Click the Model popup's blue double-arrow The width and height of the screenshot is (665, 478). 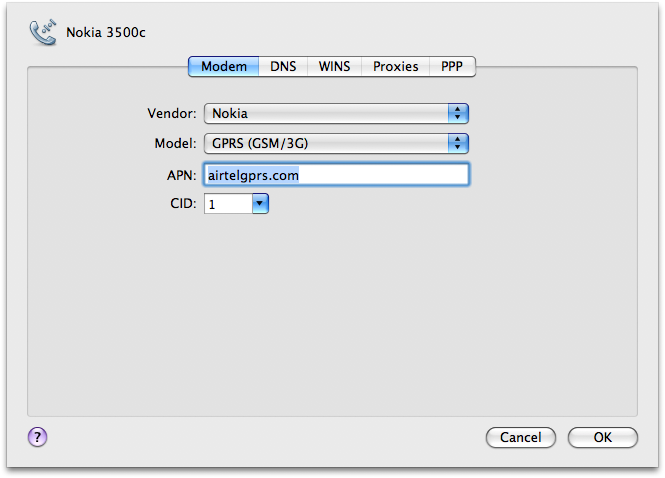pyautogui.click(x=458, y=143)
